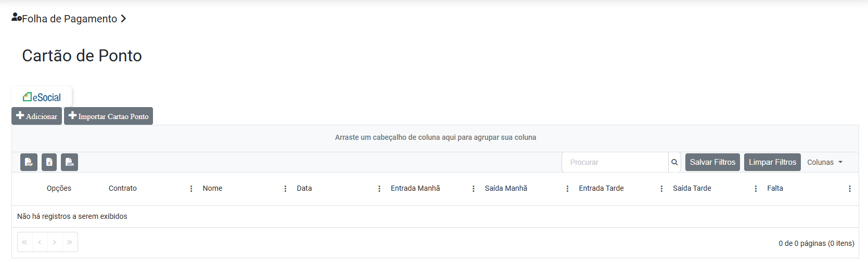The image size is (868, 262).
Task: Focus the Procurar search field
Action: (x=615, y=162)
